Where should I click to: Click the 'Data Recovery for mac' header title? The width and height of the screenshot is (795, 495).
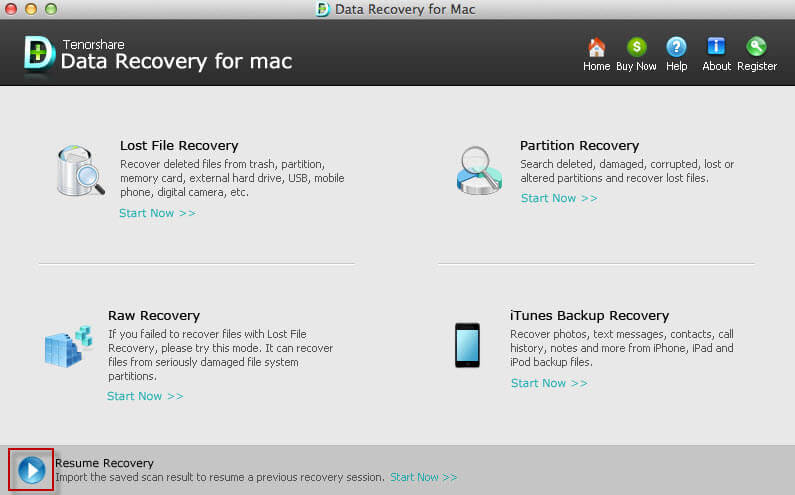(176, 61)
